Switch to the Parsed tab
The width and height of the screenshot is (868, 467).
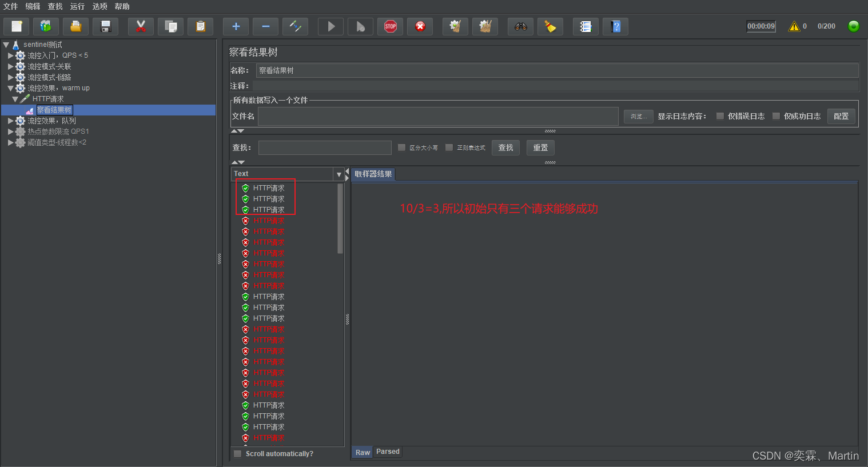(x=388, y=452)
